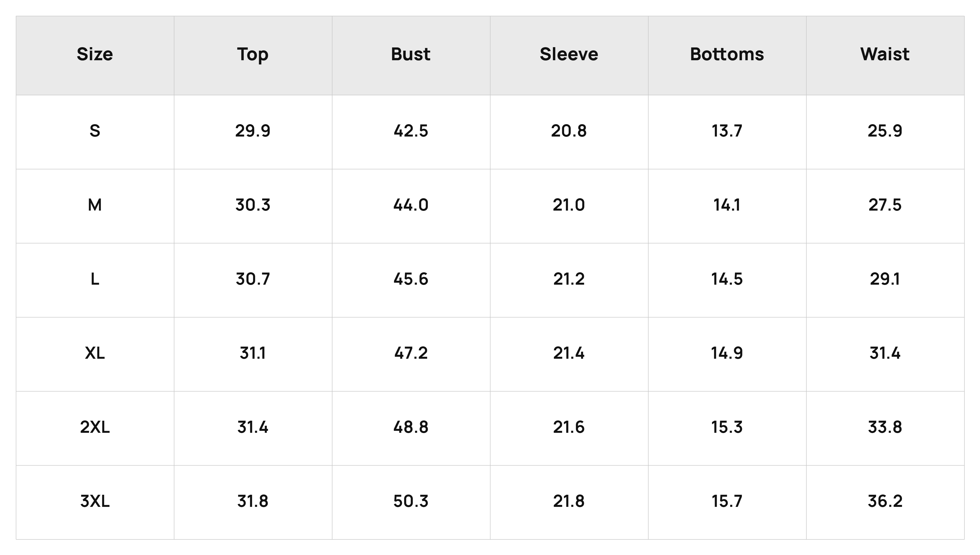Select the Waist column header
Viewport: 980px width, 555px height.
click(885, 54)
